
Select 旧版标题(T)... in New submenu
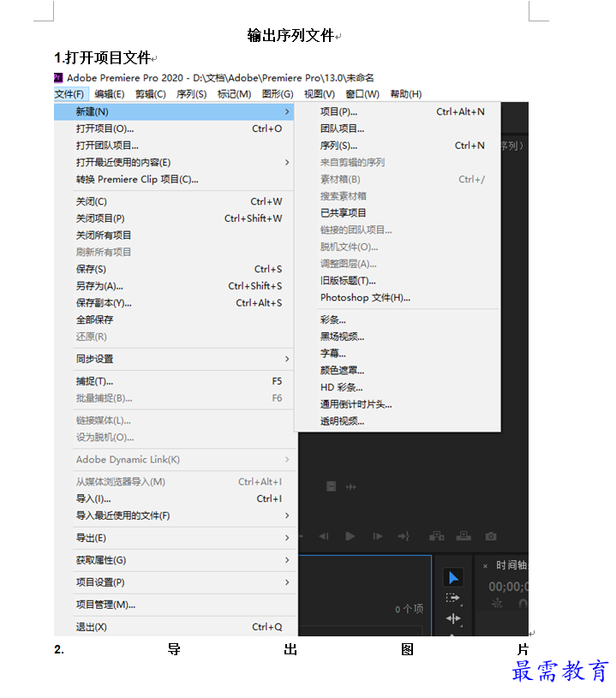point(398,281)
